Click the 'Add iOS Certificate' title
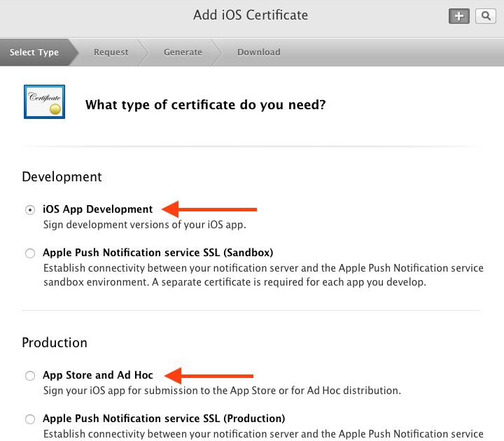Screen dimensions: 504x441 [251, 15]
